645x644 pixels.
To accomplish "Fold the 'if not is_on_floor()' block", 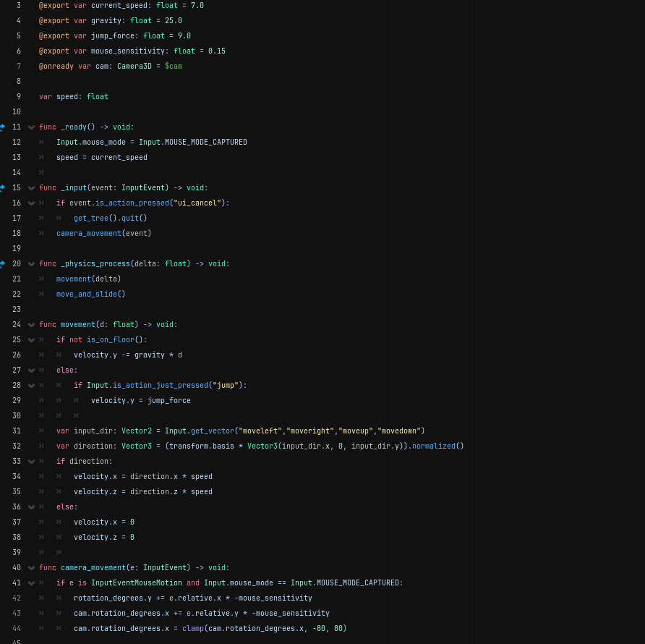I will coord(31,340).
